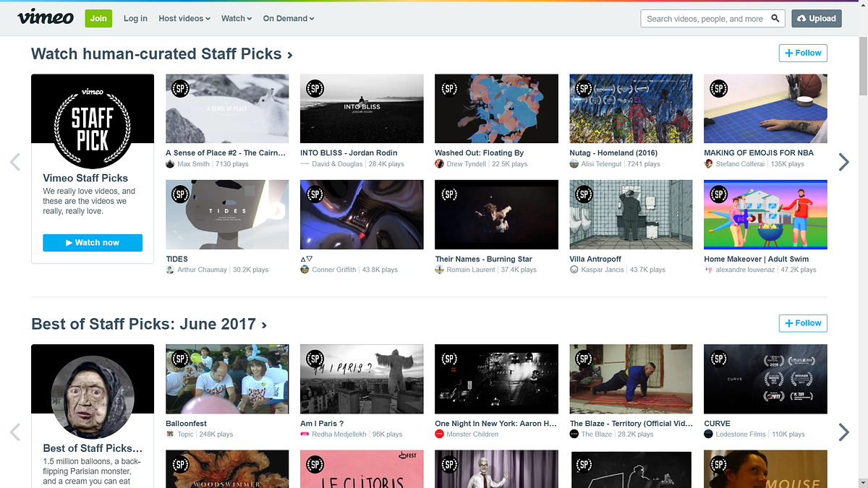Click the Topic author name under Balloonfest

pos(185,435)
